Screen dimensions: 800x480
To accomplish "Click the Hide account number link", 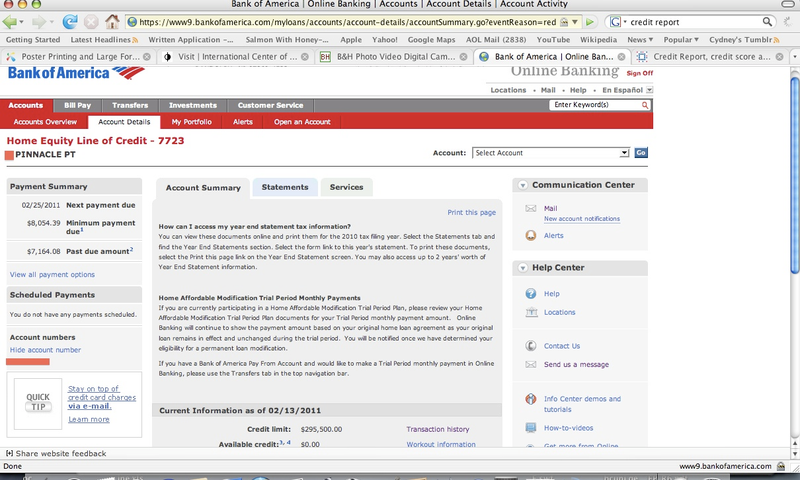I will [45, 350].
